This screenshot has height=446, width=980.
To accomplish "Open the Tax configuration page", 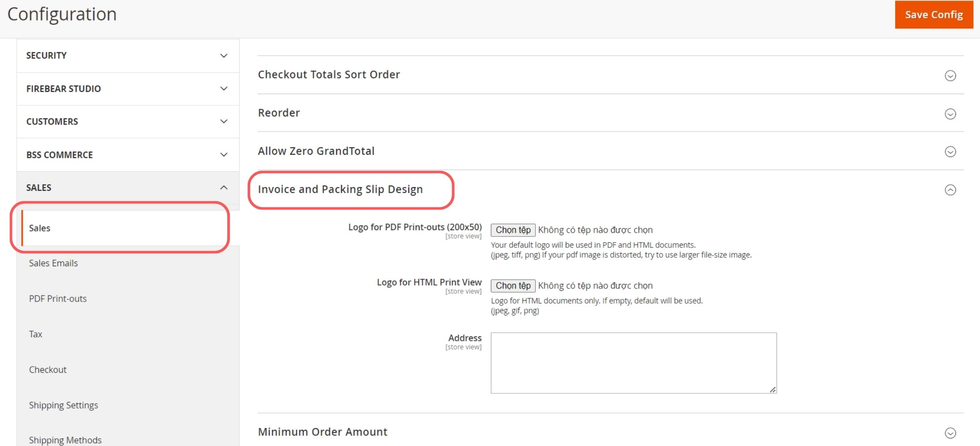I will coord(36,334).
